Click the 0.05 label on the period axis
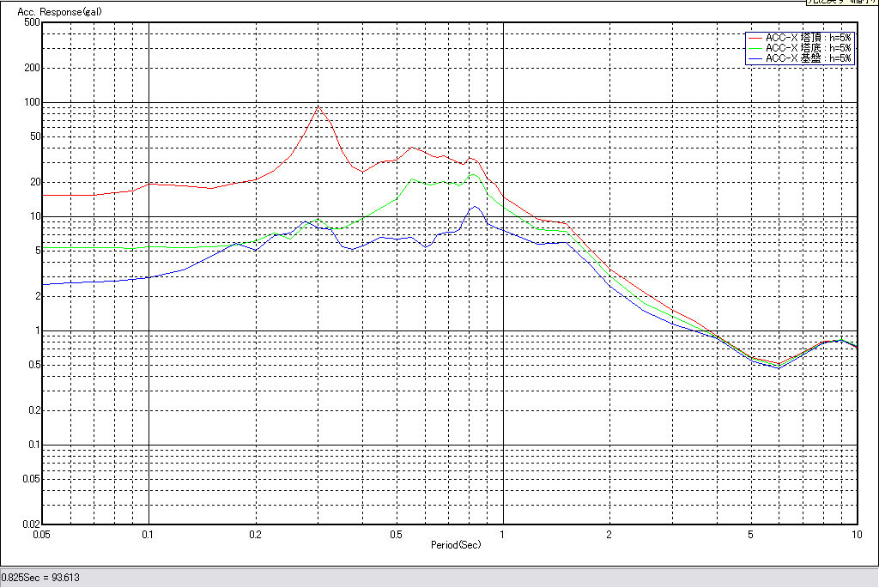The height and width of the screenshot is (588, 879). [43, 534]
